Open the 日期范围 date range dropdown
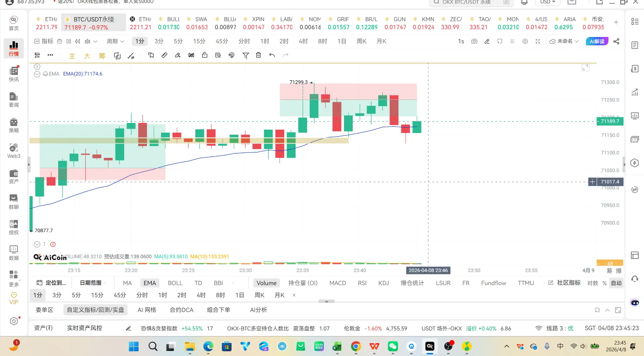This screenshot has height=356, width=644. [x=93, y=283]
